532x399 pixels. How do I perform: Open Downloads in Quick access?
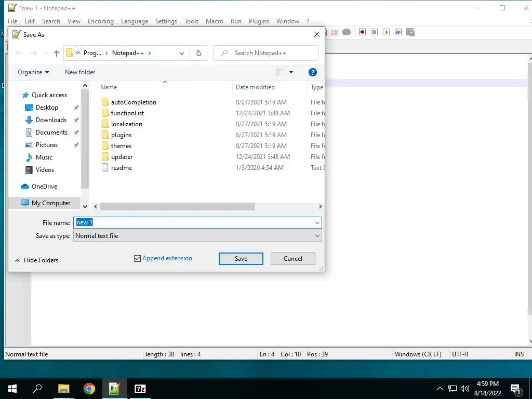pos(51,120)
